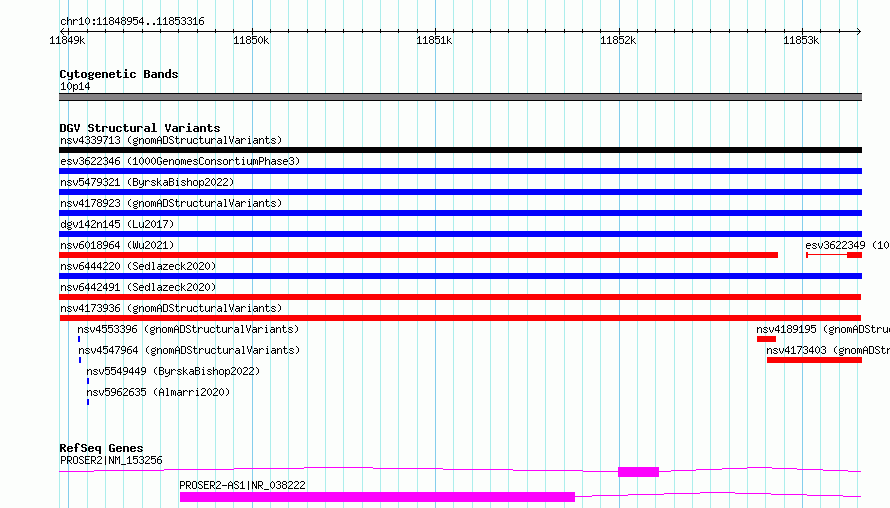Select the blue nsv4178923 variant bar
The height and width of the screenshot is (508, 890).
tap(460, 213)
